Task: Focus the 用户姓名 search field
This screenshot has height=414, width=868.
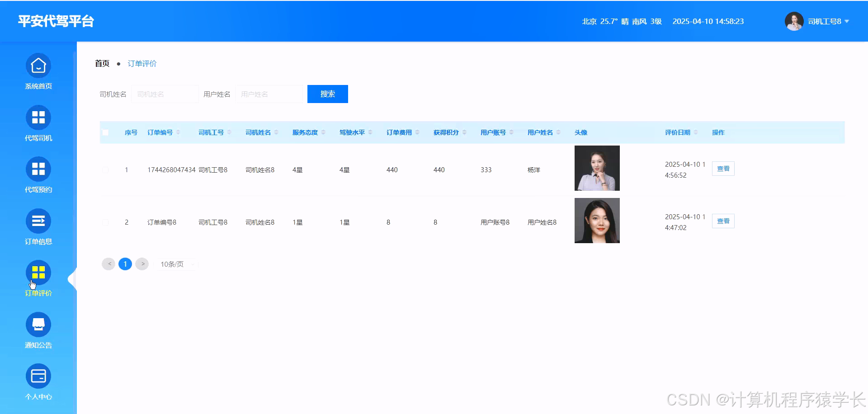Action: (x=269, y=94)
